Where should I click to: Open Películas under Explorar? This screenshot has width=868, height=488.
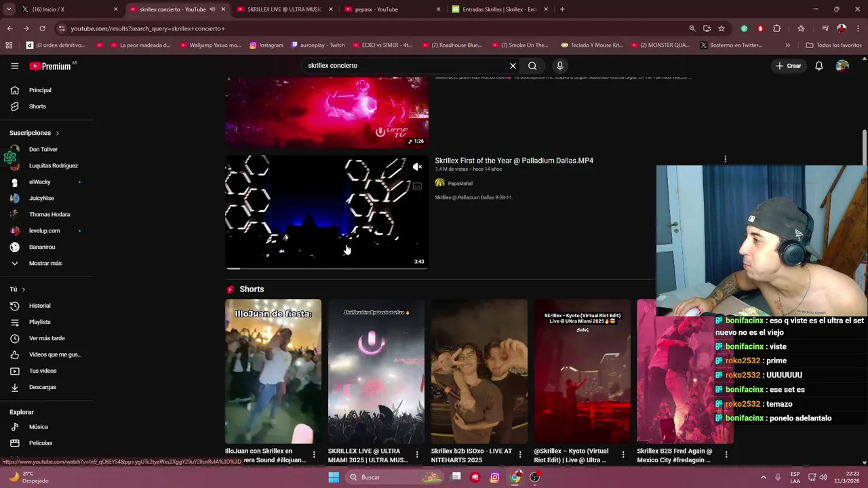40,443
